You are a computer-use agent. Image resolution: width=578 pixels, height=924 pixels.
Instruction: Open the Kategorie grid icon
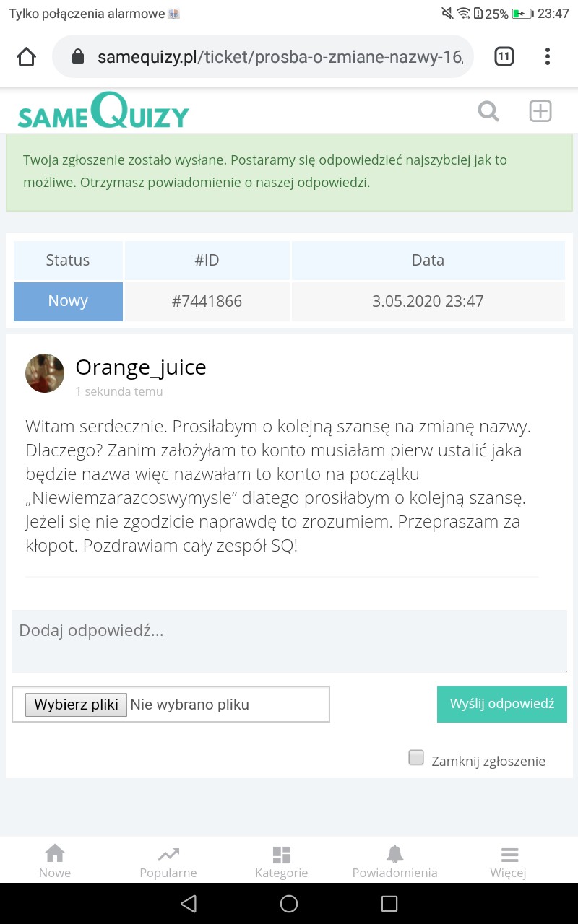point(282,861)
